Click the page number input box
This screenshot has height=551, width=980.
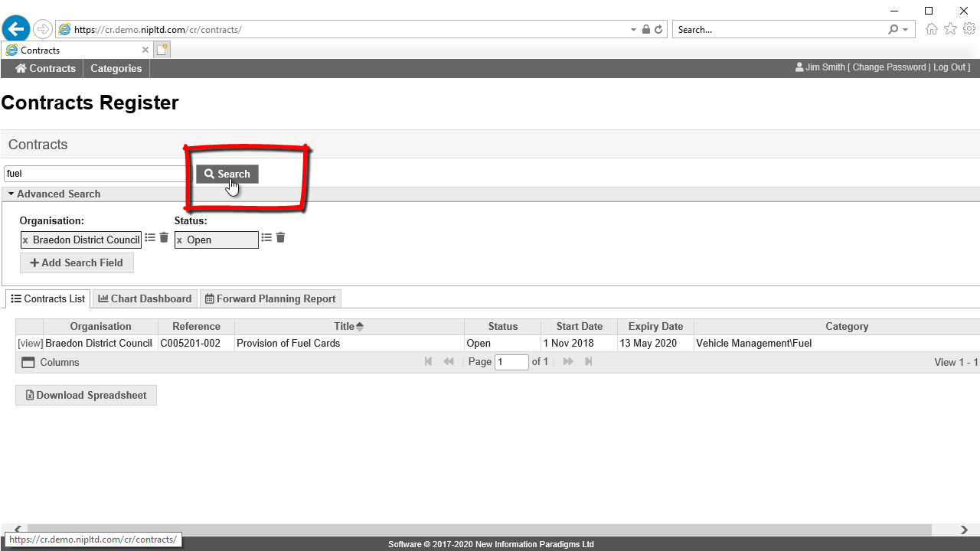511,362
